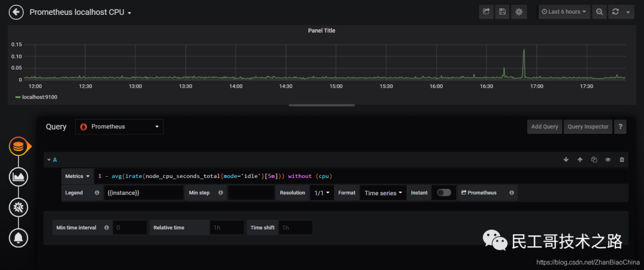The height and width of the screenshot is (270, 644).
Task: Click the Add Query button
Action: (544, 127)
